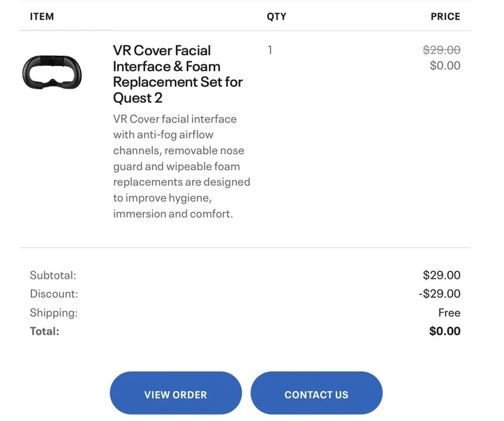The image size is (504, 421).
Task: Click the QTY column header
Action: click(x=277, y=16)
